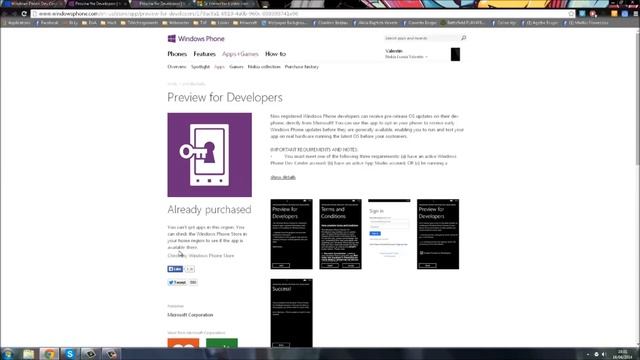Screen dimensions: 640x360
Task: Show hidden system tray icons arrow
Action: pyautogui.click(x=588, y=354)
